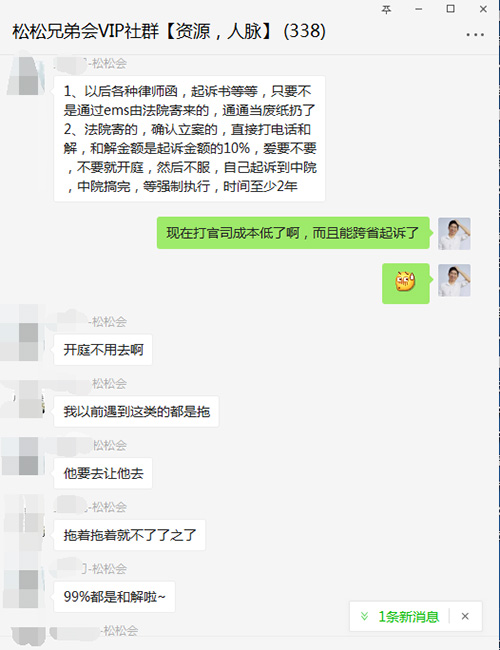
Task: Pin the chat window on top
Action: (x=386, y=9)
